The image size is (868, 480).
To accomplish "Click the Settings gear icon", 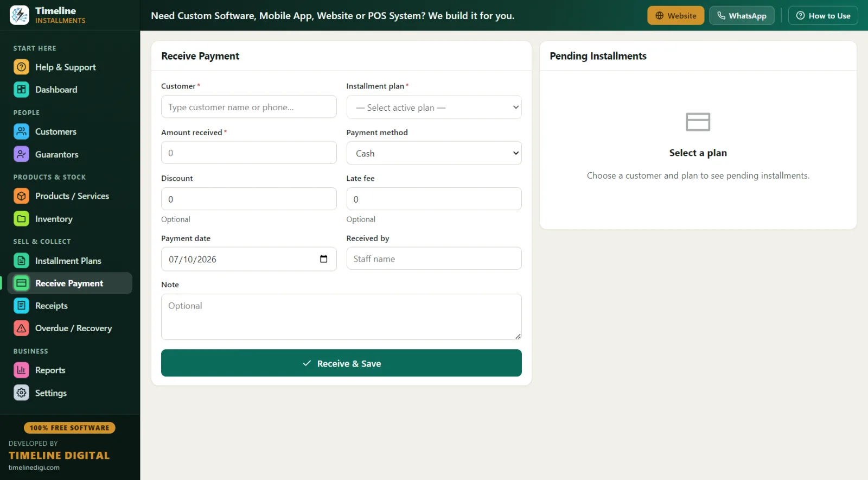I will tap(21, 393).
